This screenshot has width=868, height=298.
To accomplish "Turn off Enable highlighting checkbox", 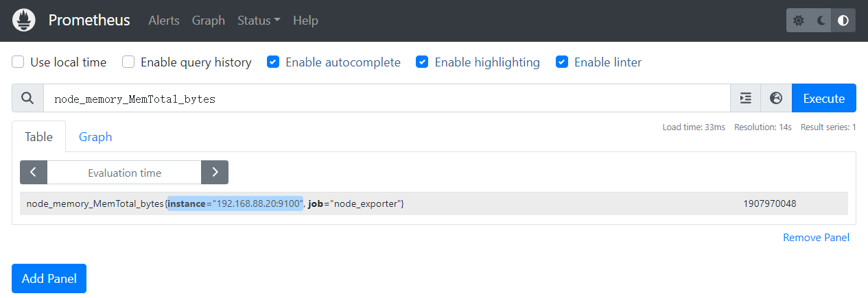I will point(423,62).
